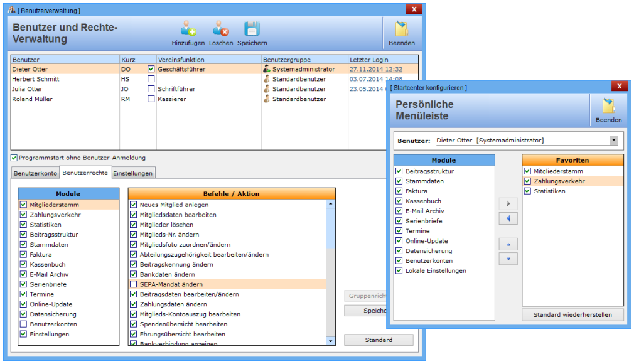Click left arrow to remove from favorites

coord(508,218)
